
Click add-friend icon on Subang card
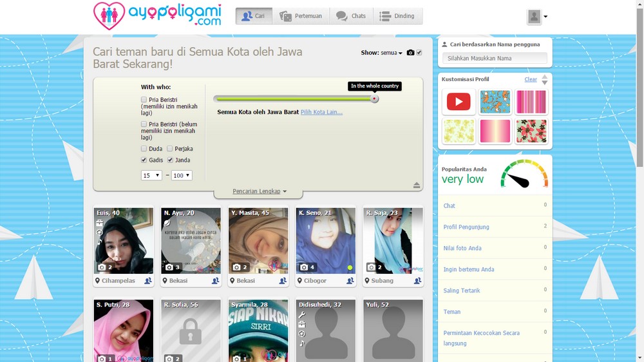point(417,281)
